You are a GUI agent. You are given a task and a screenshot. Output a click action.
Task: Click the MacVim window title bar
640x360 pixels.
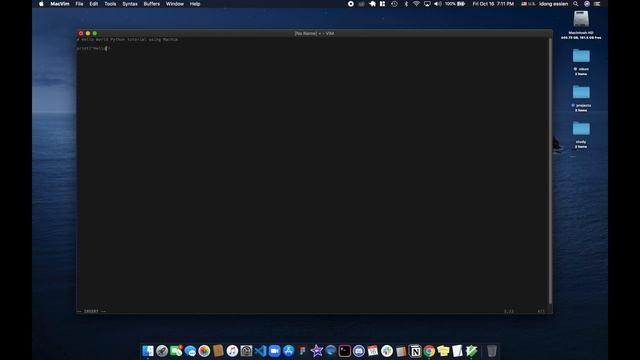coord(314,33)
